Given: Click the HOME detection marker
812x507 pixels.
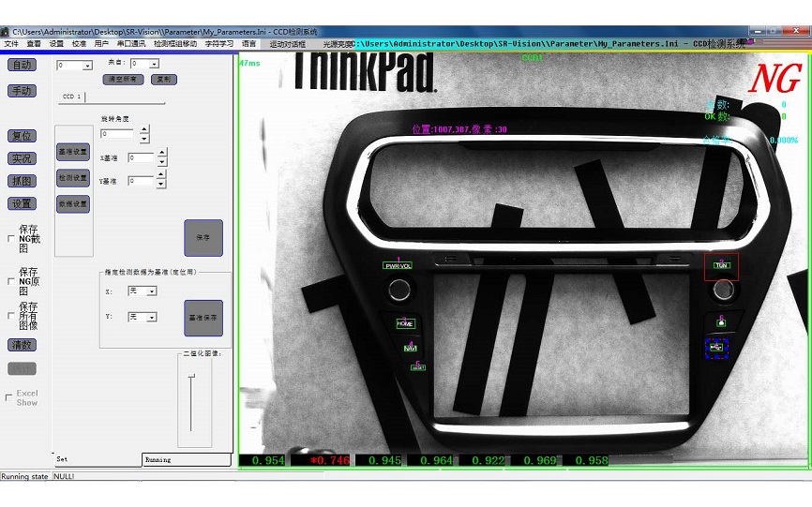Looking at the screenshot, I should (x=405, y=323).
